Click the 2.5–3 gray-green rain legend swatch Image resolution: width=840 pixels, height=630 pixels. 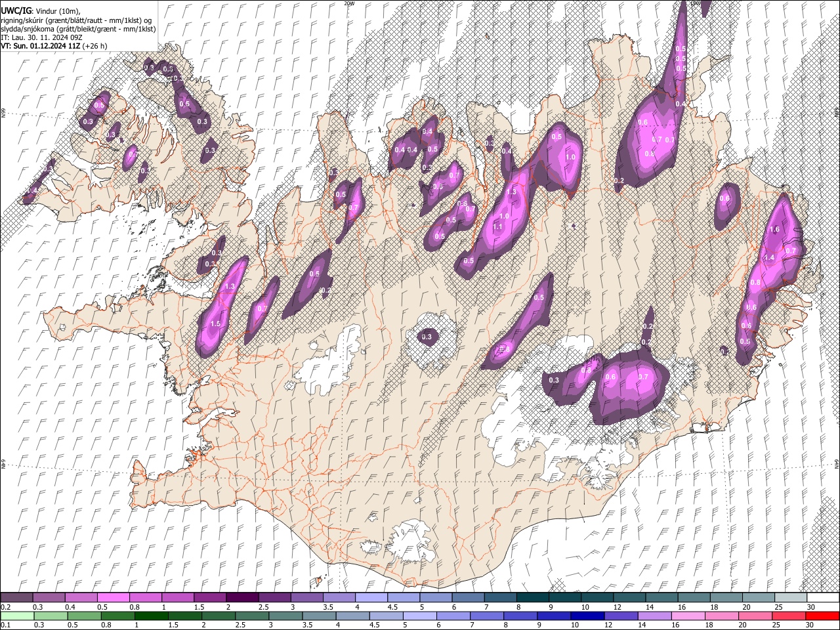tap(251, 616)
